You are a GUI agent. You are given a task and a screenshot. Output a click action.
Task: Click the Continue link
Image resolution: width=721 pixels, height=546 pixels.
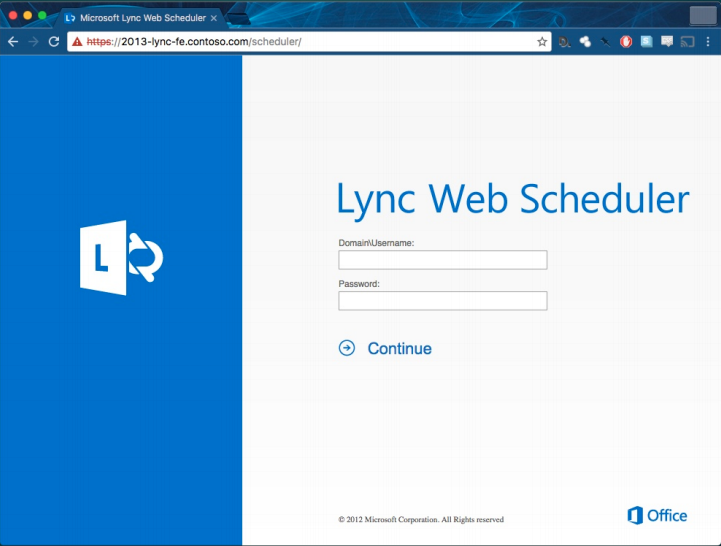(x=399, y=348)
